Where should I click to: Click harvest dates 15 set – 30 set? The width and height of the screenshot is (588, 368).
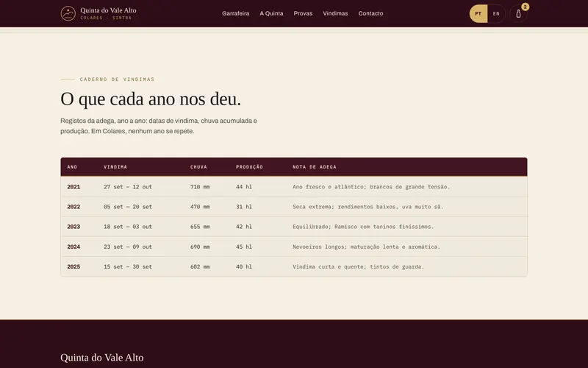(x=128, y=267)
